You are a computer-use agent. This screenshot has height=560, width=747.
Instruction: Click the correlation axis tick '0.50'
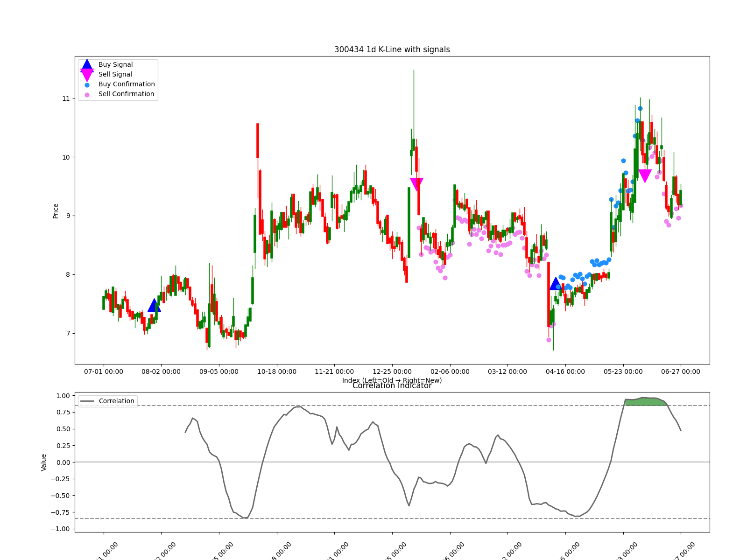click(x=63, y=429)
